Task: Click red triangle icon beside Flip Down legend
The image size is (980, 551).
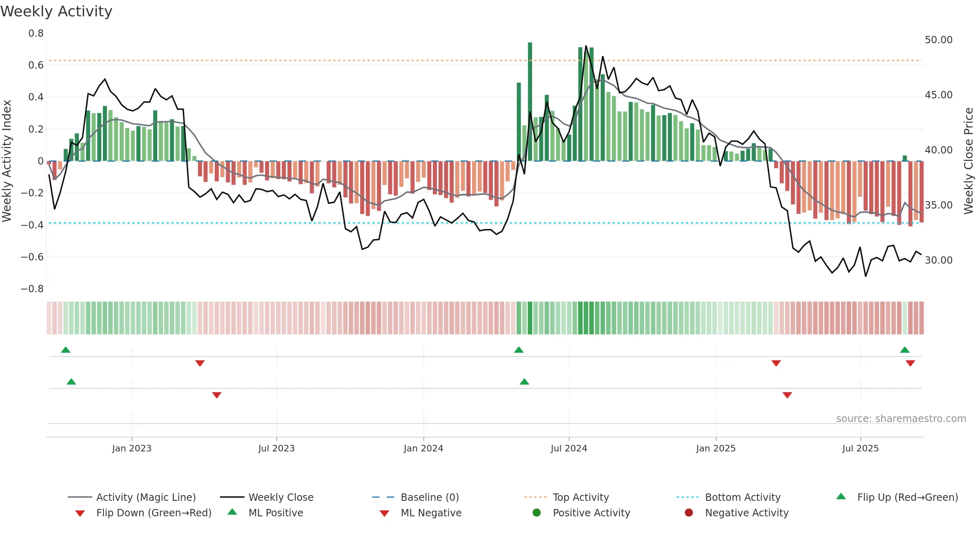Action: (80, 513)
